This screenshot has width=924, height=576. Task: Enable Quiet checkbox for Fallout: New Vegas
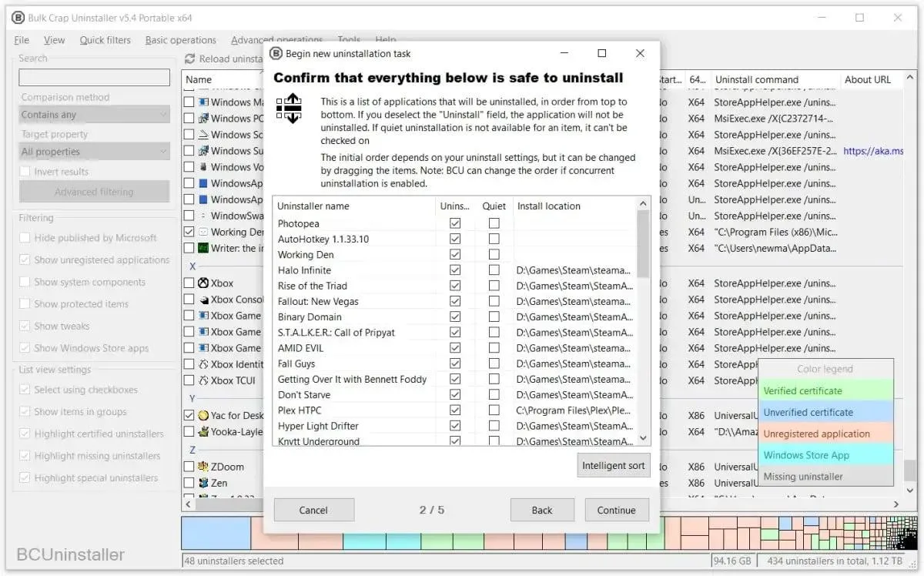(494, 301)
